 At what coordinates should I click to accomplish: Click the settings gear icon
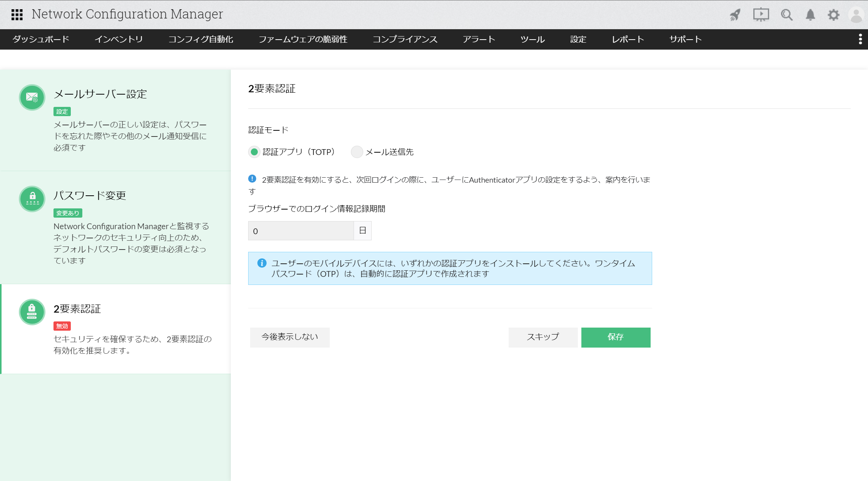pos(833,15)
